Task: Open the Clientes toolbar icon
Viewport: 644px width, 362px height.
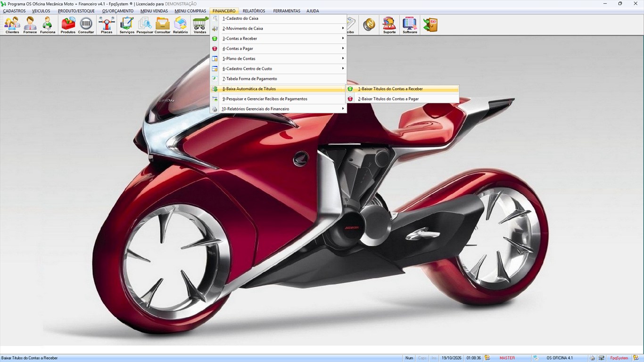Action: tap(12, 25)
